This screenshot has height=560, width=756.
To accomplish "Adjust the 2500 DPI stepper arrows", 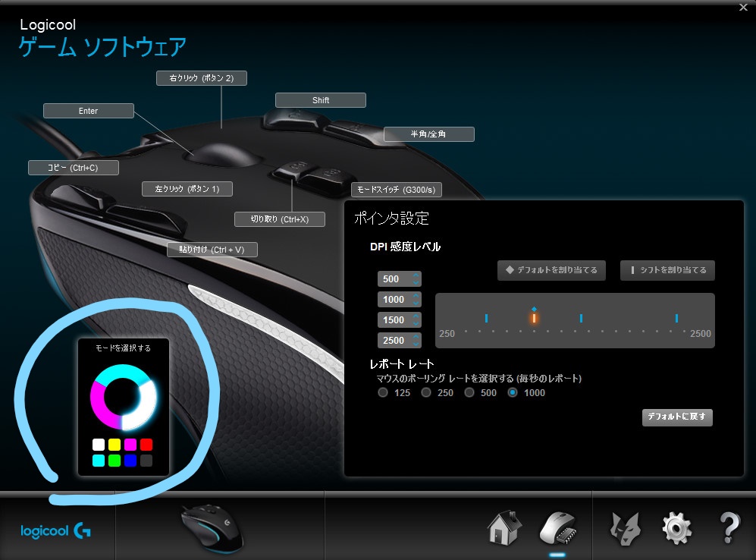I will 416,341.
